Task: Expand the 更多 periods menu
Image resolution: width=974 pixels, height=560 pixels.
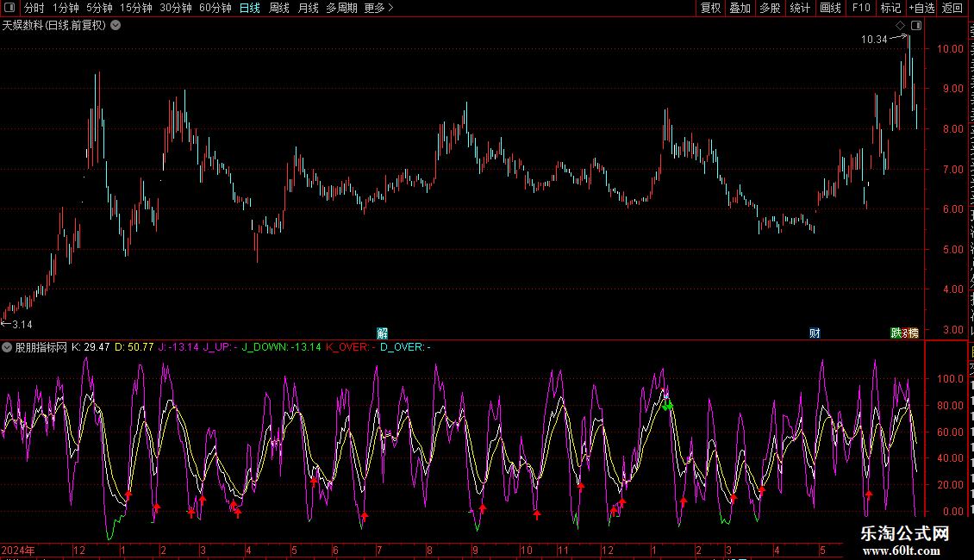Action: point(379,8)
